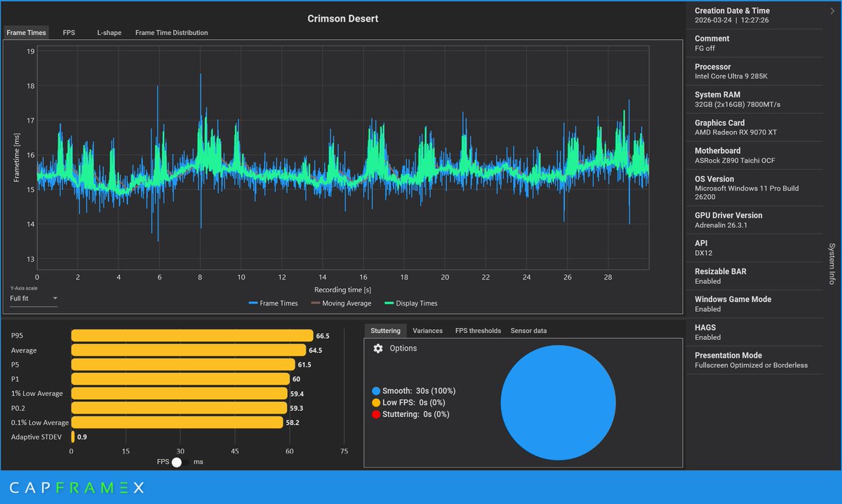The image size is (842, 504).
Task: Click the Fullscreen Optimized or Borderless value
Action: pos(751,365)
